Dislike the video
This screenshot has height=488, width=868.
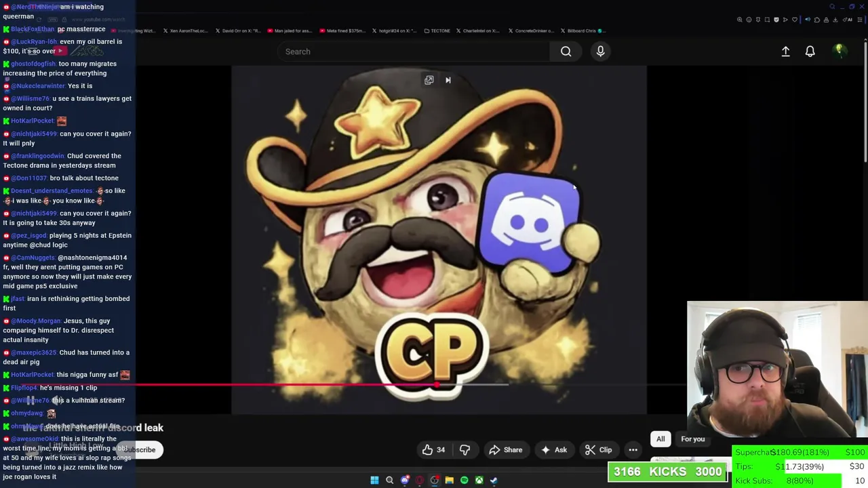465,450
